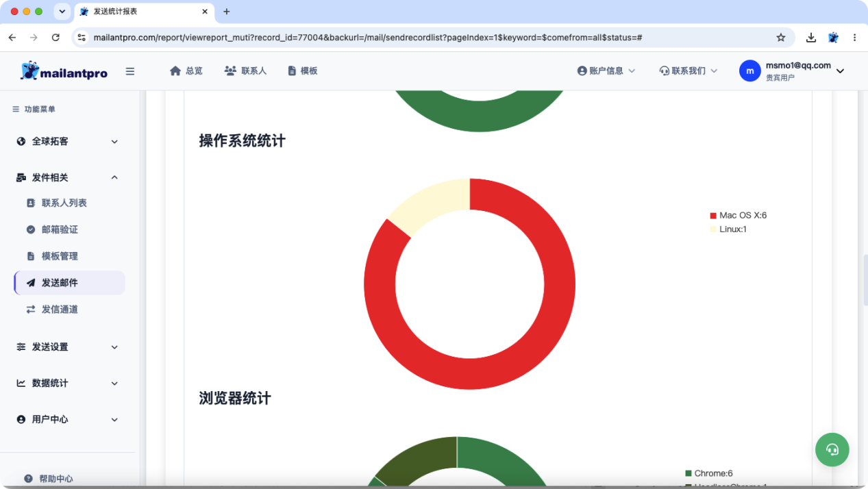Open the tab search dropdown arrow
The height and width of the screenshot is (489, 868).
(62, 12)
